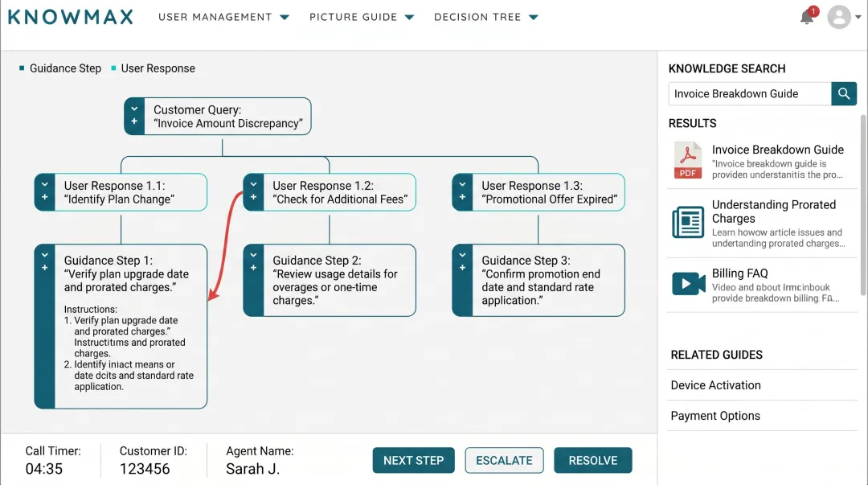The height and width of the screenshot is (485, 868).
Task: Click the Call Timer value 04:35
Action: tap(43, 469)
